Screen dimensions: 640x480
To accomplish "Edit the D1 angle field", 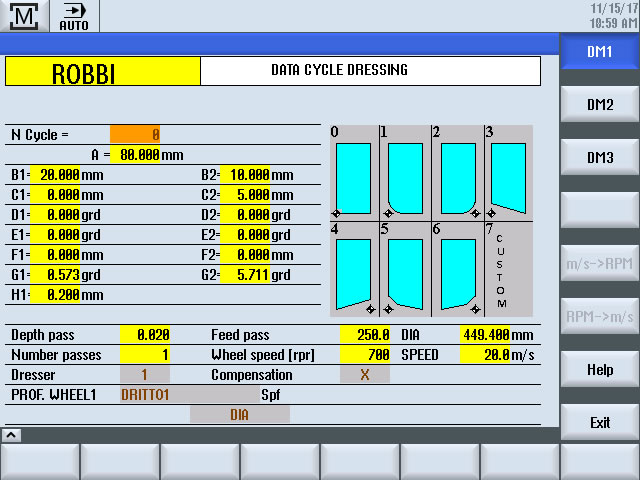I will click(x=55, y=215).
